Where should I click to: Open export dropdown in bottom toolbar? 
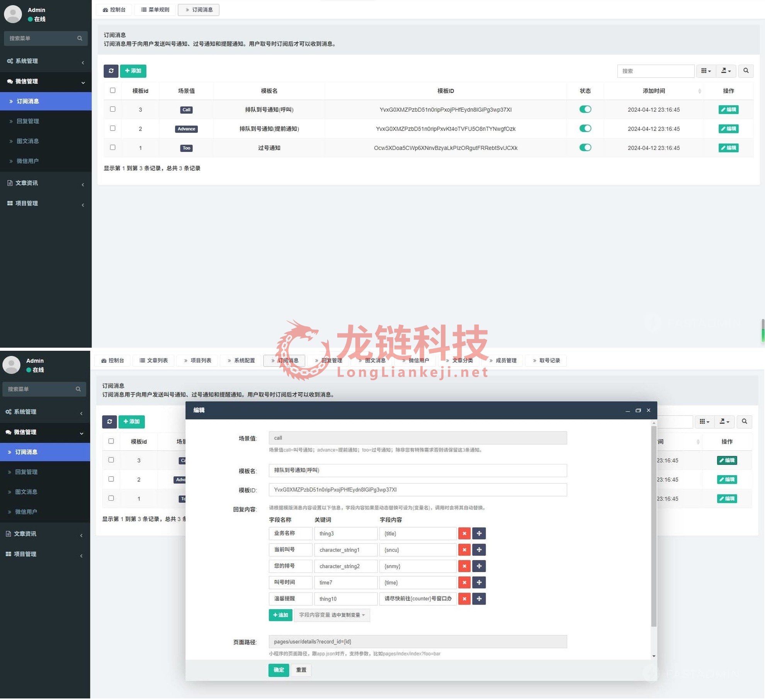(x=724, y=421)
